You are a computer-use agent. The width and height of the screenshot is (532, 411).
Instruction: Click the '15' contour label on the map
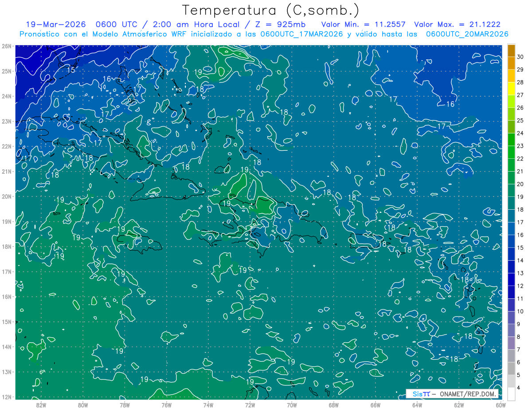[x=71, y=70]
